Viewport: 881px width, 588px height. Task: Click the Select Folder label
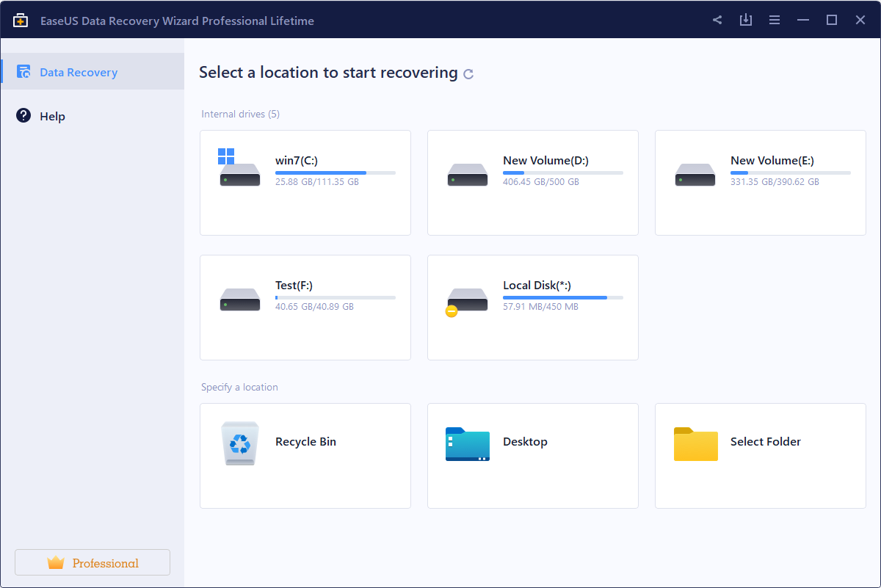765,442
